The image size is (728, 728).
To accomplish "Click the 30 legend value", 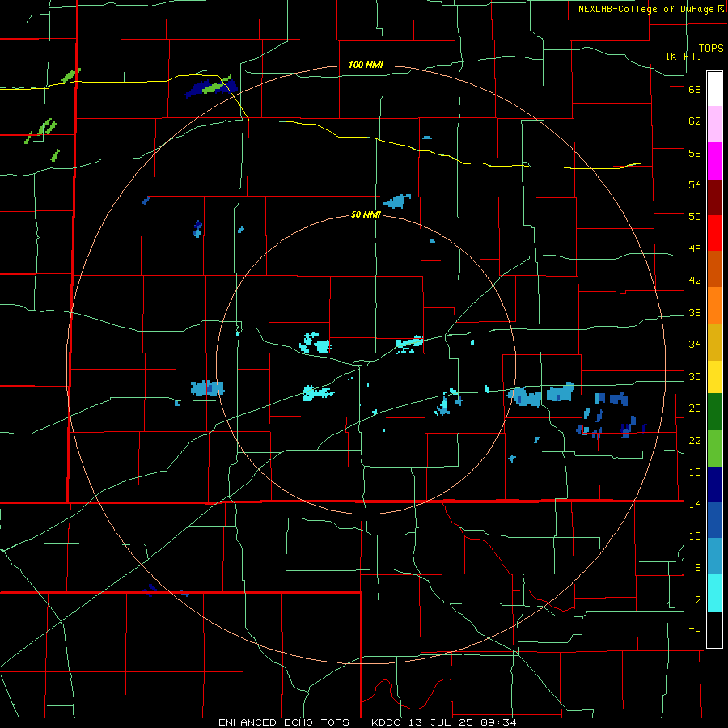I will (695, 376).
